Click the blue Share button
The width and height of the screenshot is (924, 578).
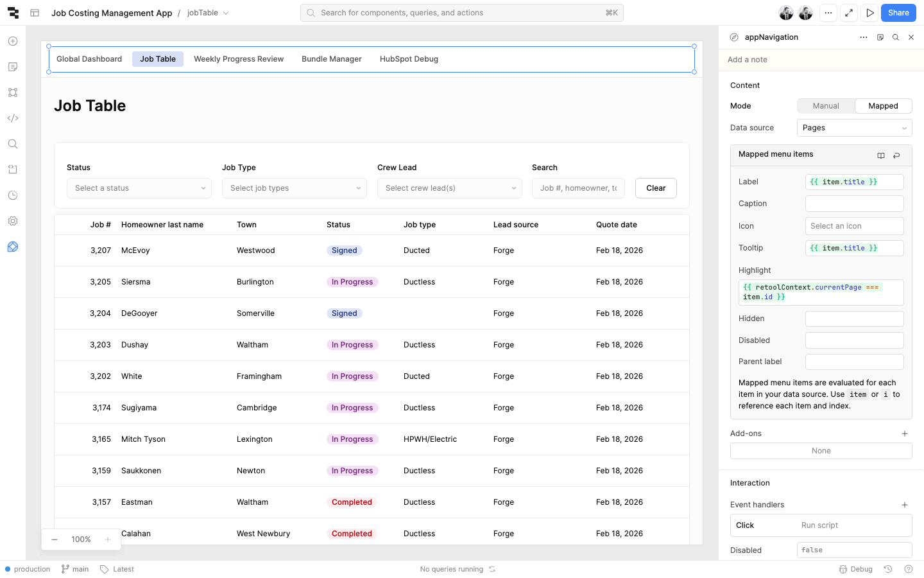pos(898,13)
